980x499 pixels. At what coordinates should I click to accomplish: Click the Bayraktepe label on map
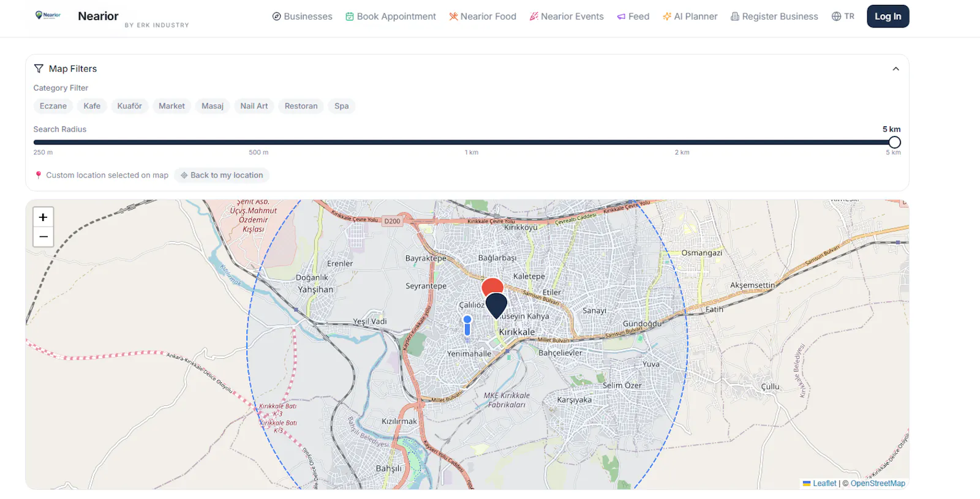tap(426, 258)
